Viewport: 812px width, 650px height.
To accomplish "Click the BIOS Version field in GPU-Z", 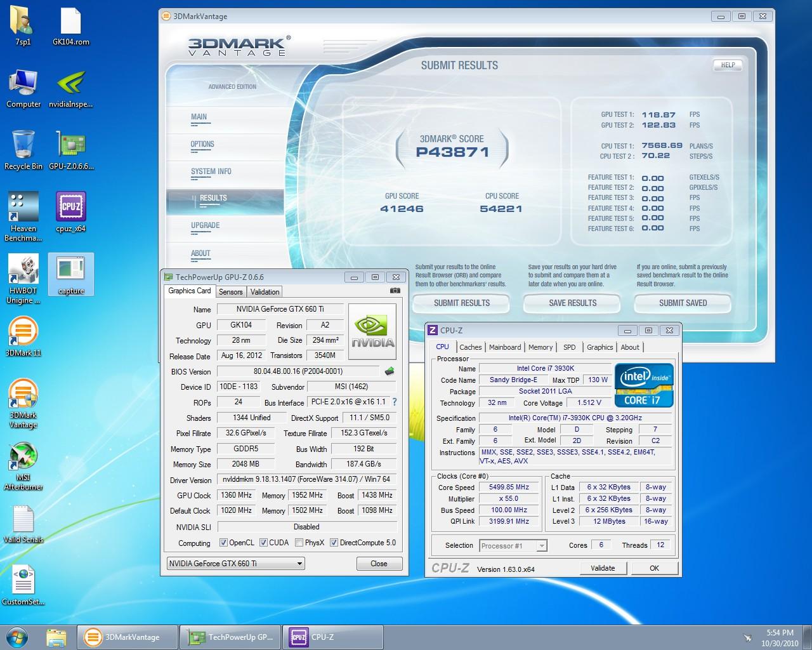I will pos(298,371).
